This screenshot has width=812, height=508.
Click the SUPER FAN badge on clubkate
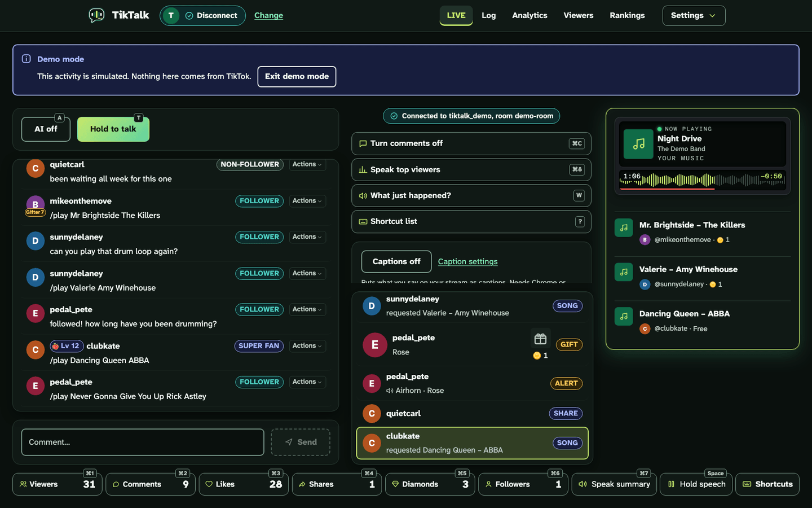(259, 346)
